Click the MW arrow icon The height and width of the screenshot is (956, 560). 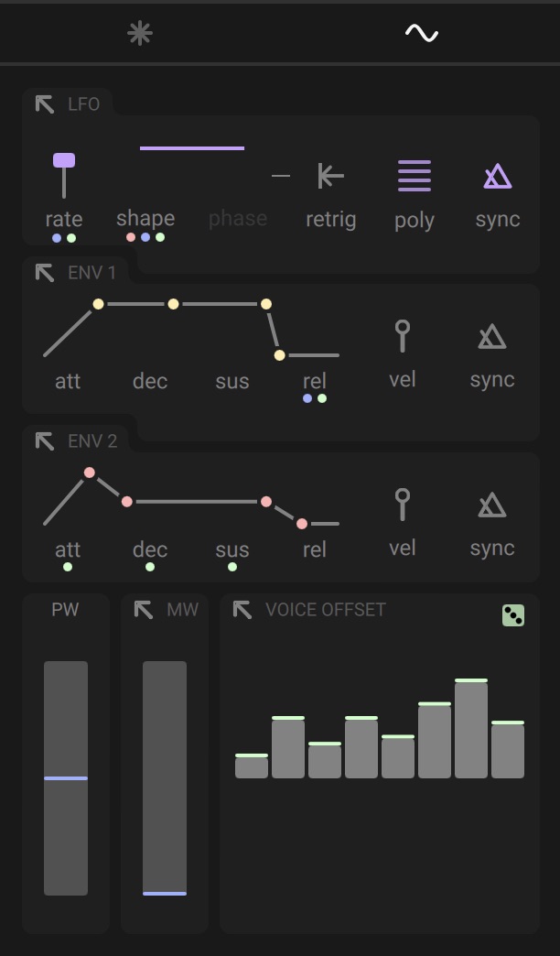143,610
